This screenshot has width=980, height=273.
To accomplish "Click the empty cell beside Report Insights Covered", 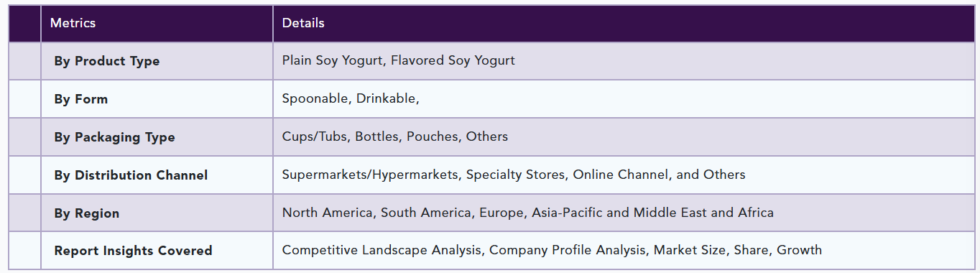I will (x=25, y=251).
